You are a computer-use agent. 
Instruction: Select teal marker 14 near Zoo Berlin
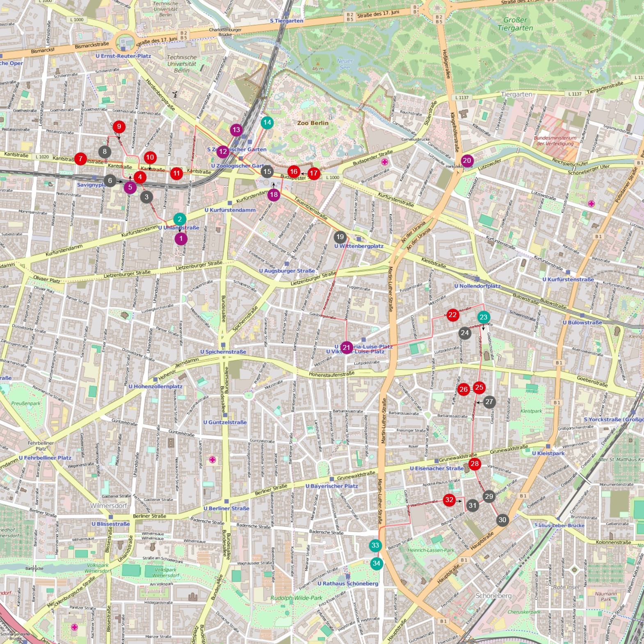[267, 123]
